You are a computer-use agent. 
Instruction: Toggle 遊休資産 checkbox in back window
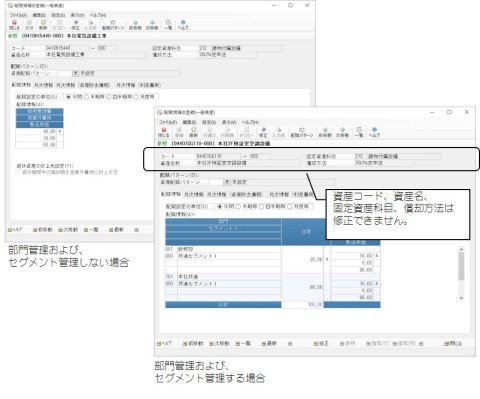click(19, 172)
